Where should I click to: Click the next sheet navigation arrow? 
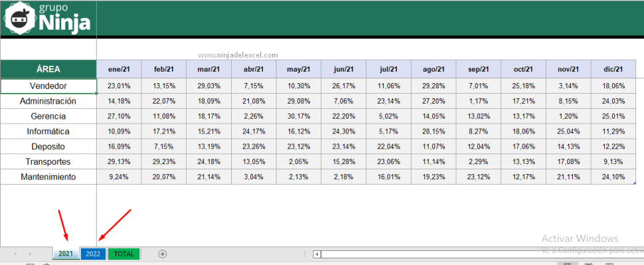pos(30,254)
